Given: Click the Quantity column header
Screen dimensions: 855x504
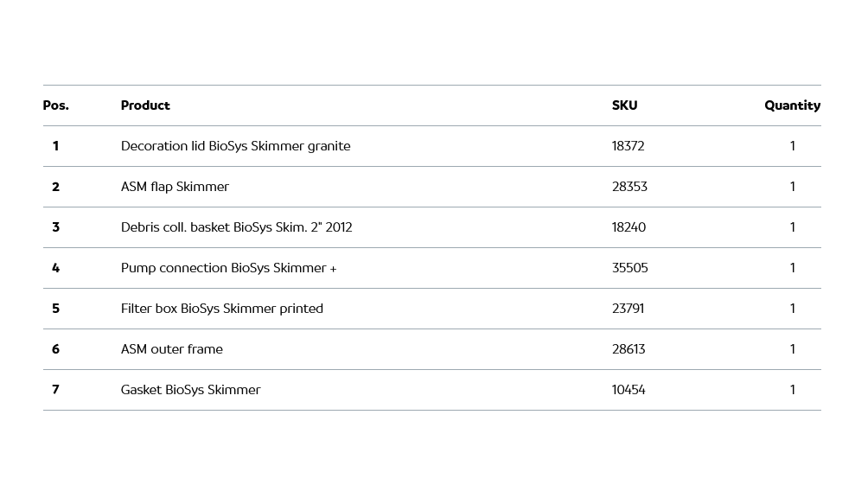Looking at the screenshot, I should [792, 105].
